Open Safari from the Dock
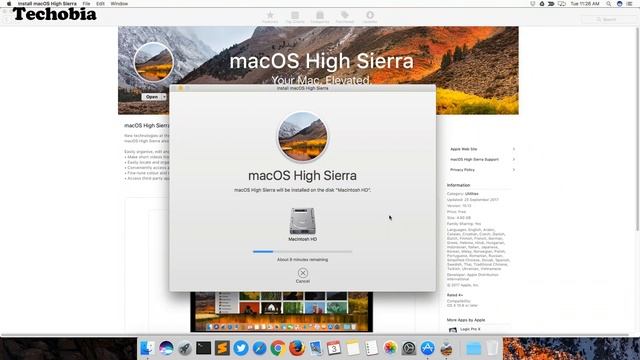Image resolution: width=640 pixels, height=360 pixels. [x=260, y=348]
